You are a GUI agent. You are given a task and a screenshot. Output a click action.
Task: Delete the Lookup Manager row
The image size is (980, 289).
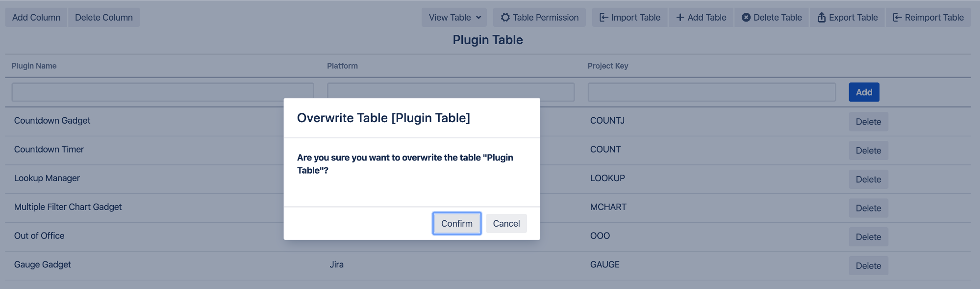point(868,180)
